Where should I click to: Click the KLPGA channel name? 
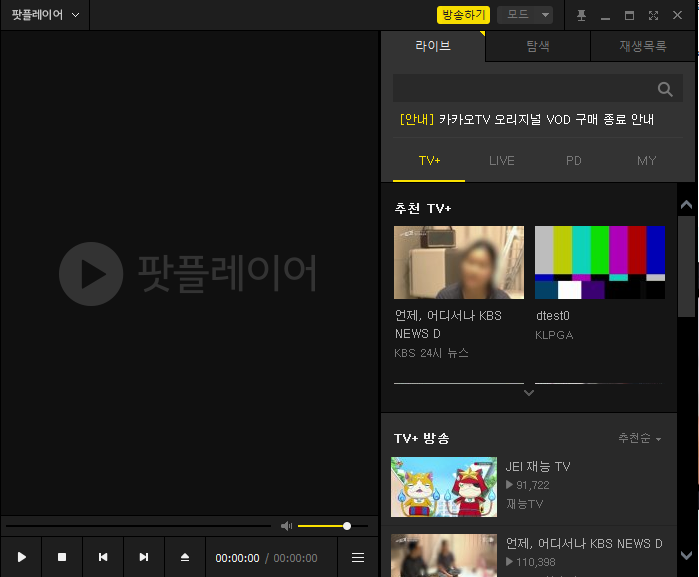[x=554, y=335]
